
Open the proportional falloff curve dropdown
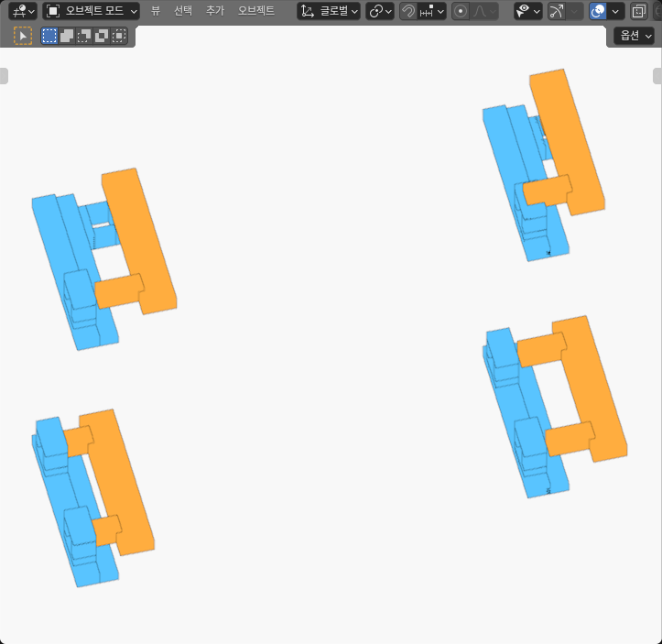(483, 11)
